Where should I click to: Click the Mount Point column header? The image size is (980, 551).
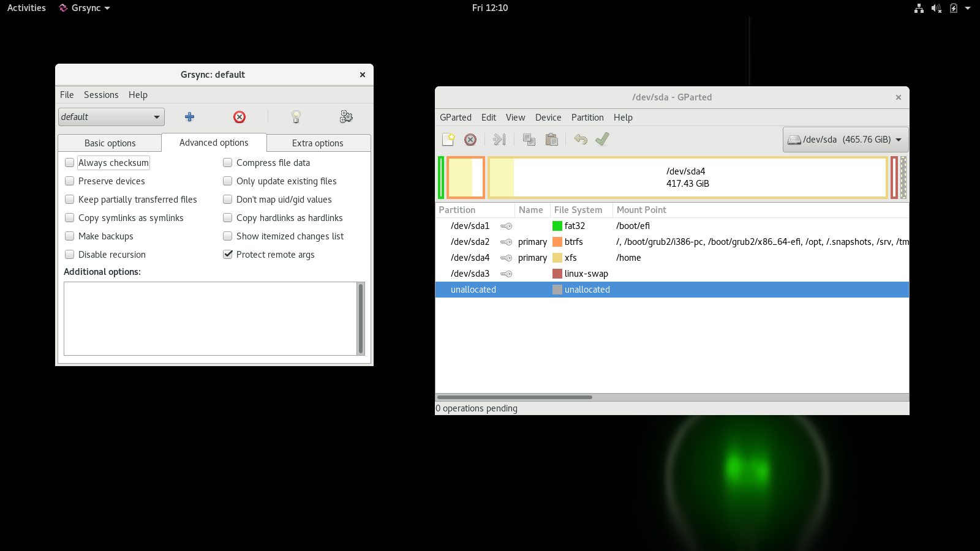[641, 210]
